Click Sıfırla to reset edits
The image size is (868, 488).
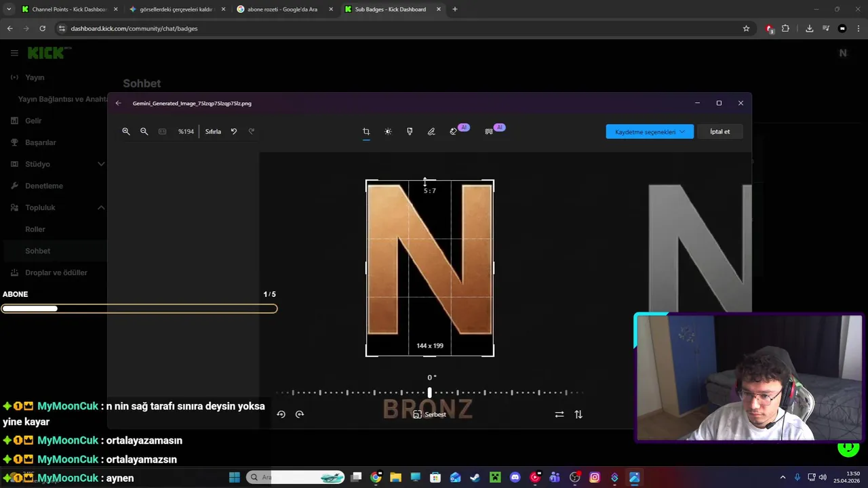(213, 131)
